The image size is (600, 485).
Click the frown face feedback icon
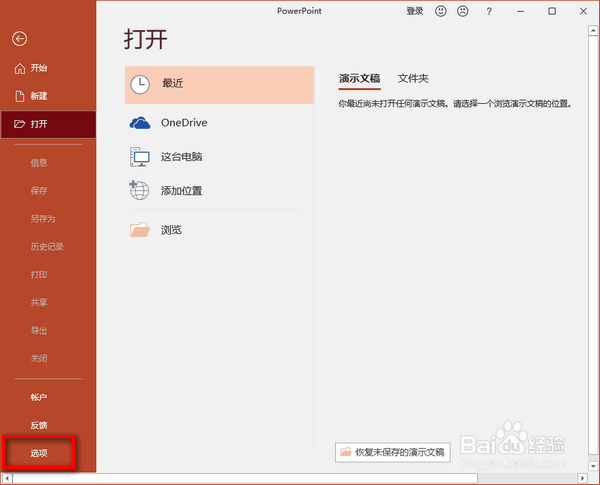463,11
